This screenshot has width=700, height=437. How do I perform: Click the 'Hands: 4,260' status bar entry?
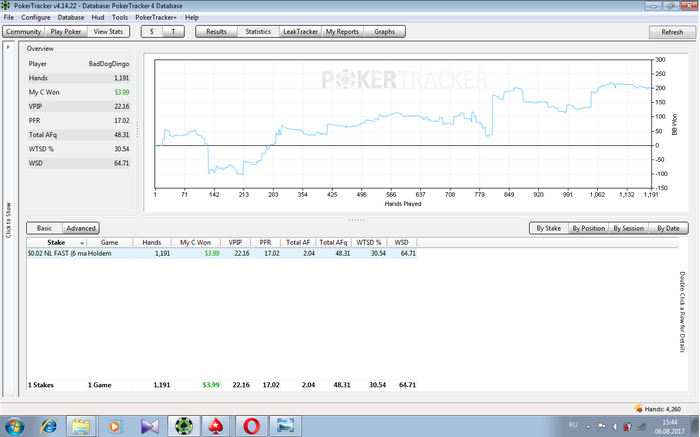pos(658,409)
